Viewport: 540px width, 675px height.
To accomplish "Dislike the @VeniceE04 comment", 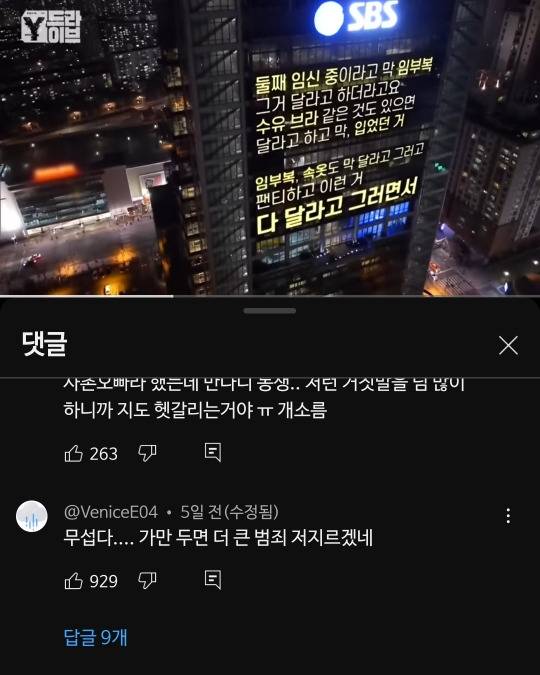I will click(147, 581).
